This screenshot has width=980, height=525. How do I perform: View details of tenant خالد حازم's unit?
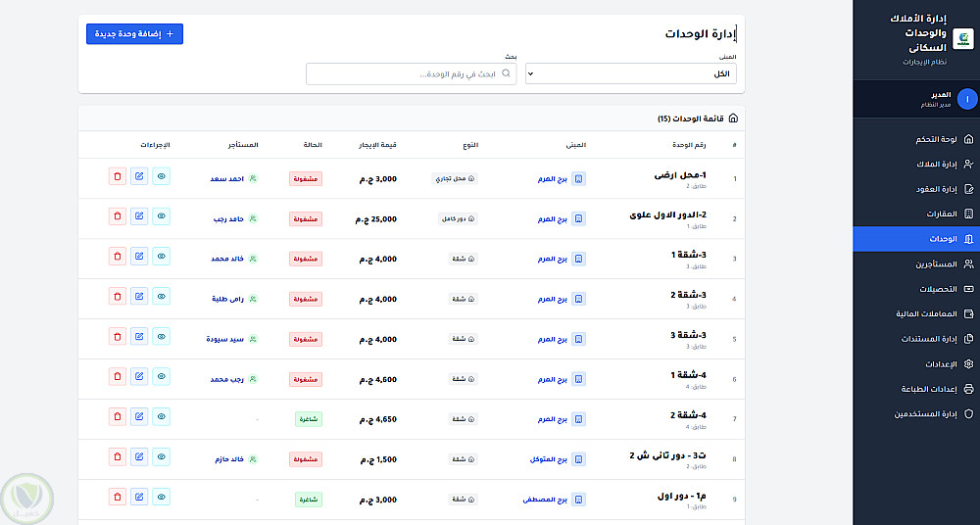pyautogui.click(x=162, y=457)
